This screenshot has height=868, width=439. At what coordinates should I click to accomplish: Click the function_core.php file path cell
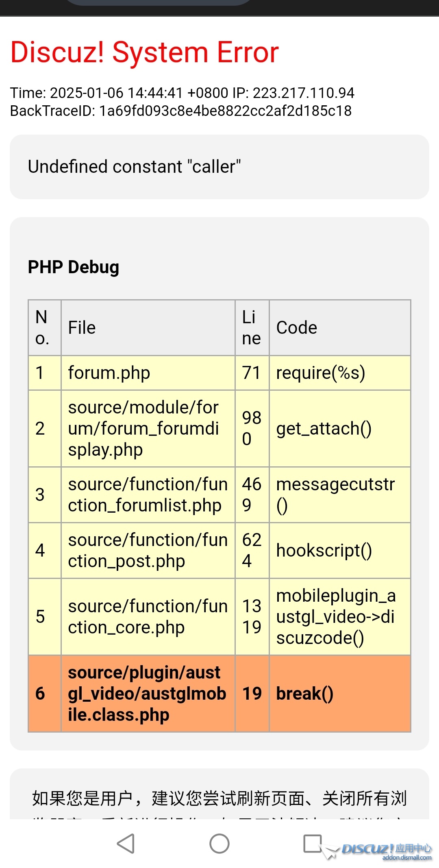(147, 617)
